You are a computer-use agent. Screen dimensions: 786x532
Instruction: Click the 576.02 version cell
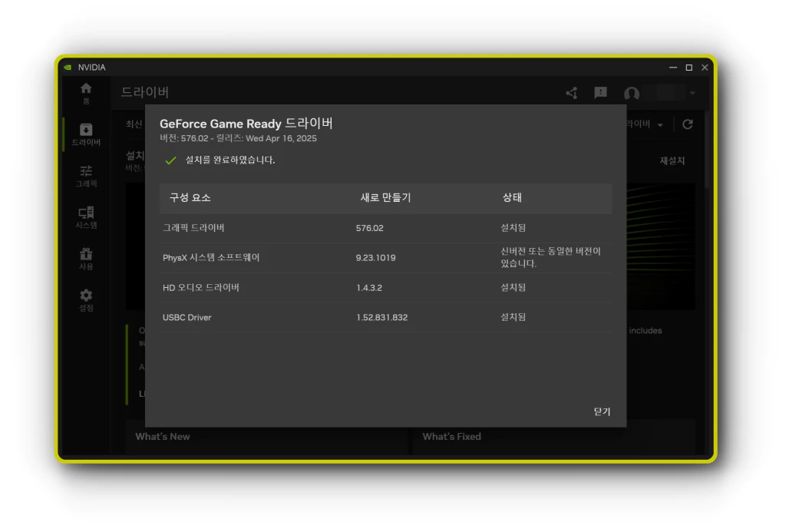pyautogui.click(x=369, y=228)
